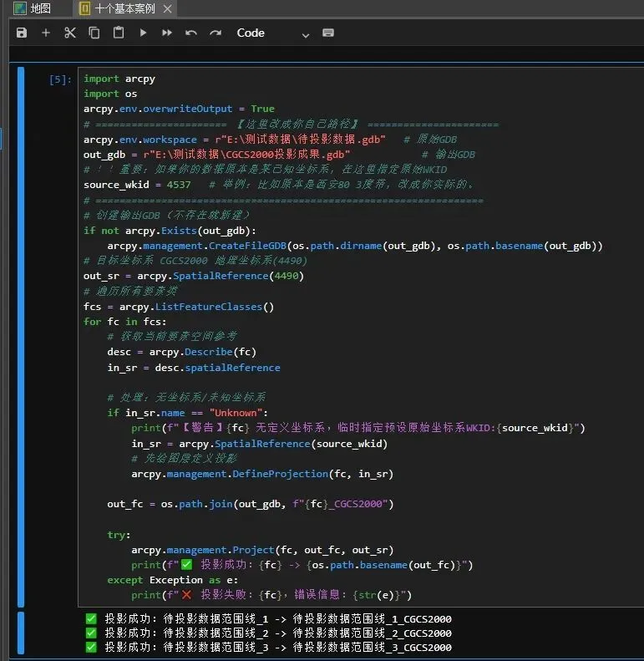Close the 十个基本案例 tab

167,9
